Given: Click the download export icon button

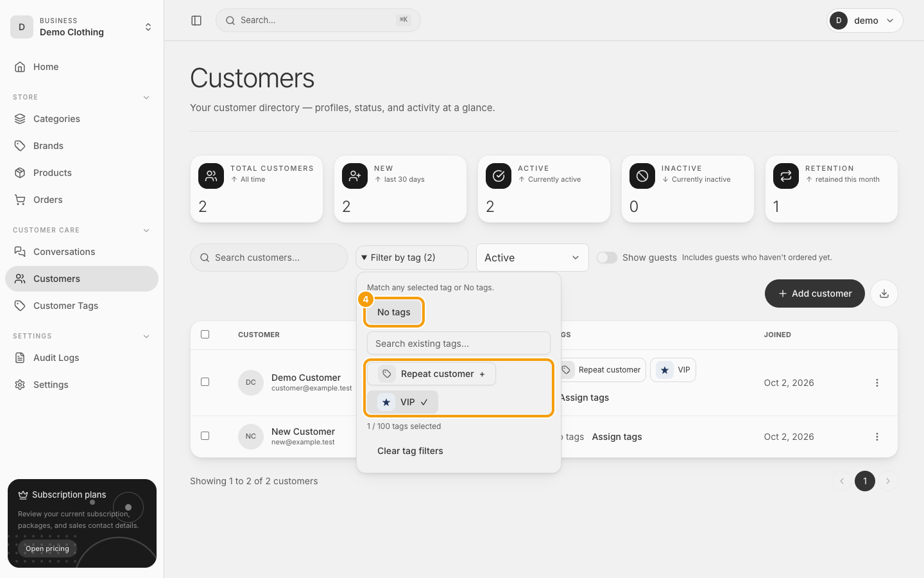Looking at the screenshot, I should pos(884,293).
